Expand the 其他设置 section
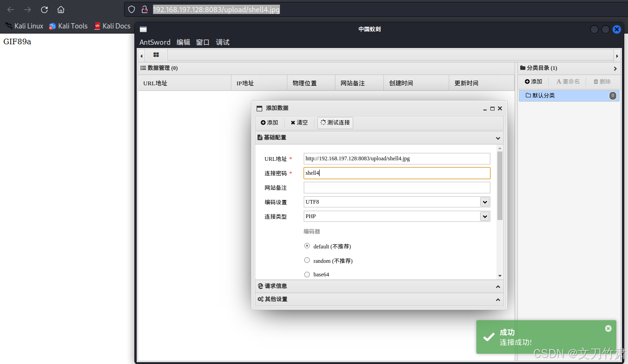Image resolution: width=628 pixels, height=364 pixels. coord(379,299)
